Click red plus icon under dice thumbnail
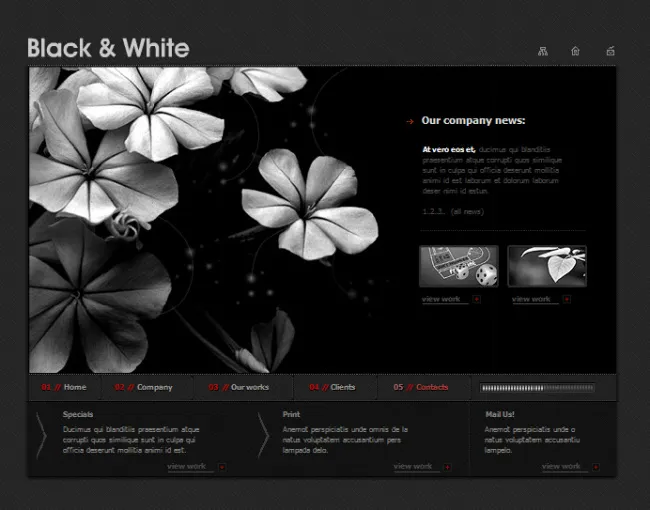 pos(477,299)
